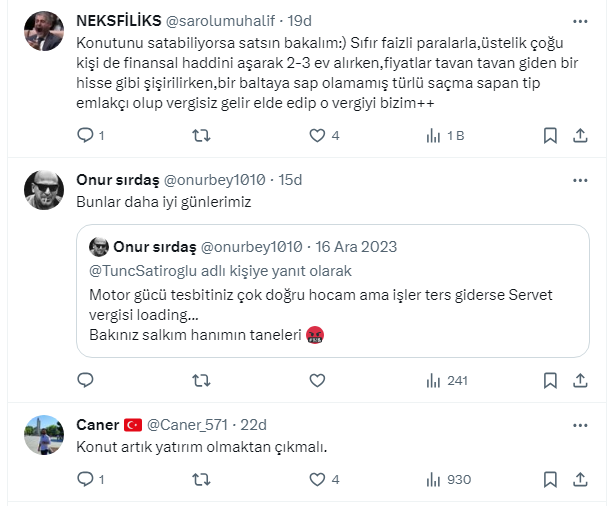613x506 pixels.
Task: Reply to Caner's tweet
Action: [85, 479]
